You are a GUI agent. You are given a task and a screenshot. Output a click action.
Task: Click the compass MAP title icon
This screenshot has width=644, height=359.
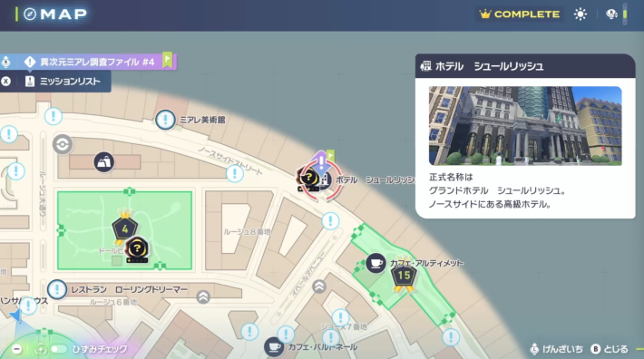(x=30, y=14)
